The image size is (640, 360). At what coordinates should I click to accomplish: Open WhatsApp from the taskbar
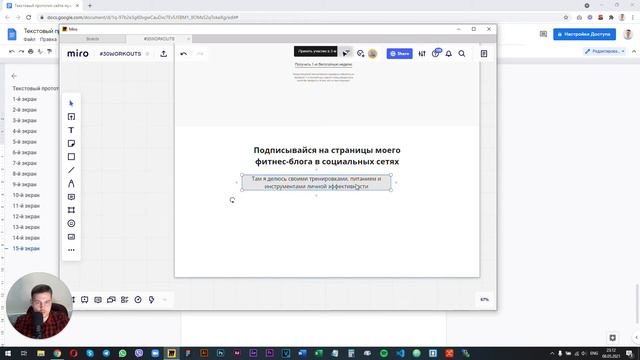(122, 353)
